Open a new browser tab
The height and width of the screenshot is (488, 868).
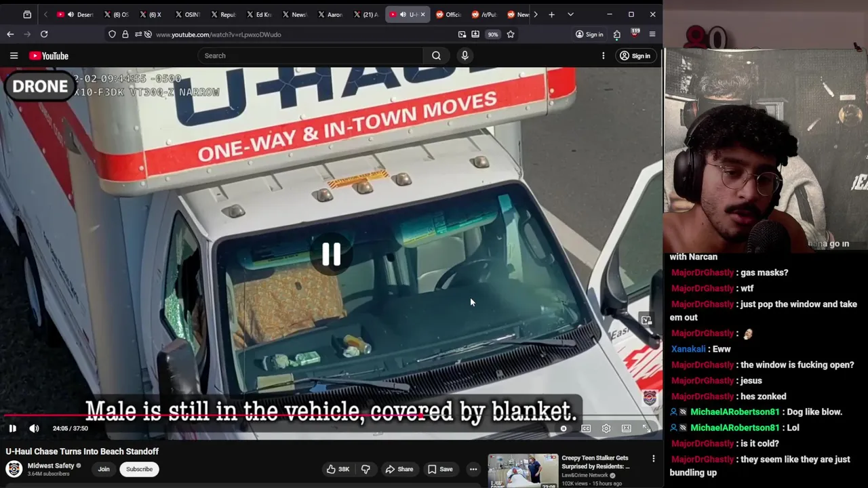click(551, 14)
